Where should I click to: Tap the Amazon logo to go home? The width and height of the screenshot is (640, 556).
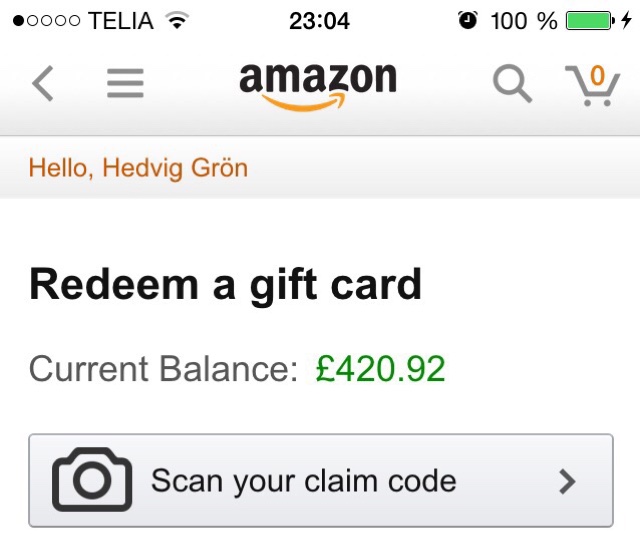click(x=318, y=87)
